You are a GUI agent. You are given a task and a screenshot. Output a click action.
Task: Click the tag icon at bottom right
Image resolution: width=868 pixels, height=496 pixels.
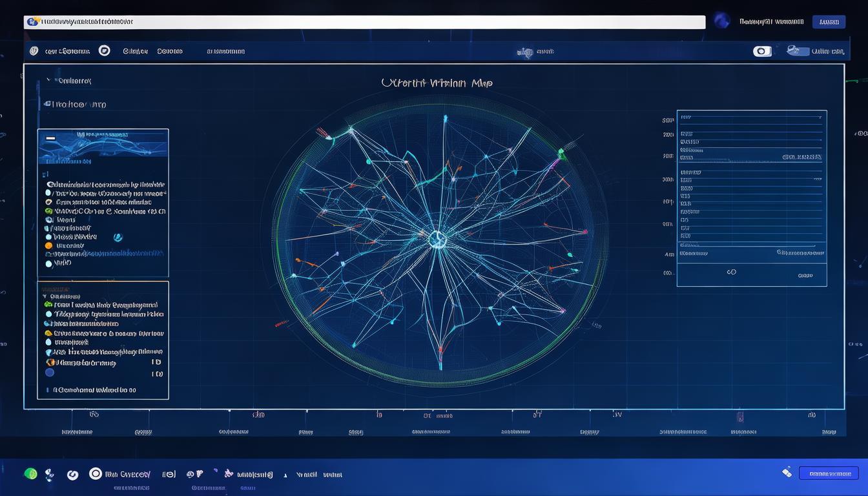click(787, 472)
